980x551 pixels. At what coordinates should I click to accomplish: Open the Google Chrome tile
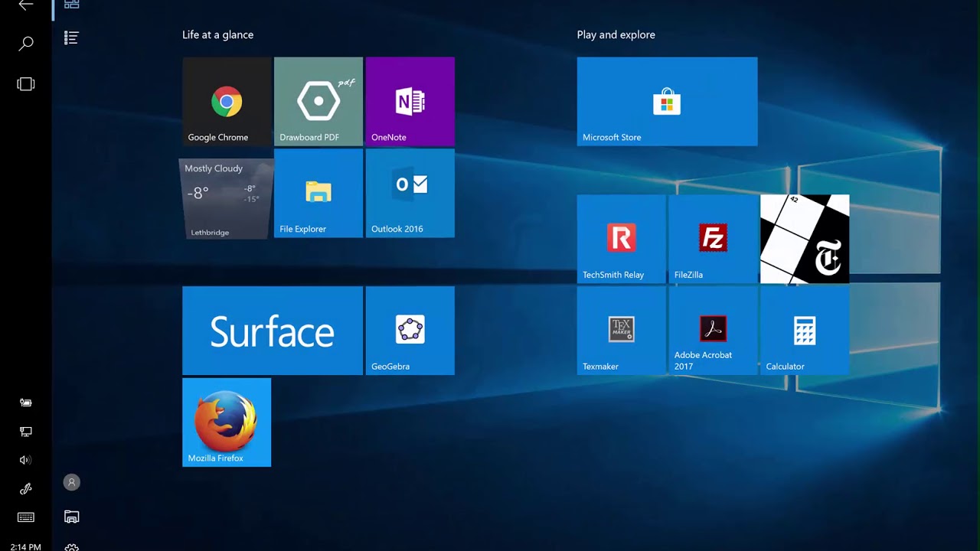[227, 101]
